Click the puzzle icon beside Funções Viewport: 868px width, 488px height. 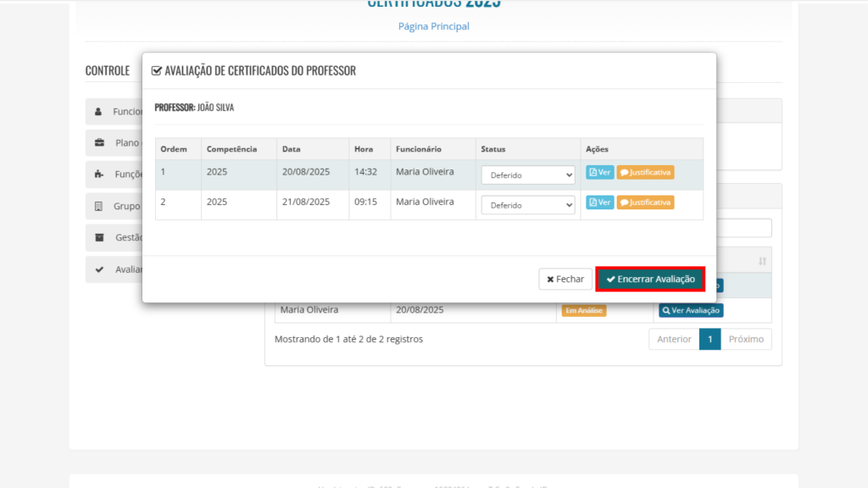[x=98, y=175]
